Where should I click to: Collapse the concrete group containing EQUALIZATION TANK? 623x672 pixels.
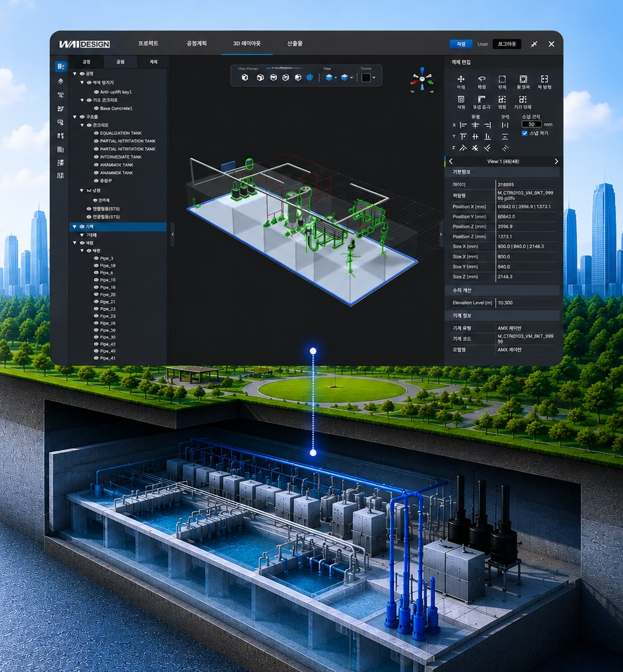pyautogui.click(x=83, y=125)
